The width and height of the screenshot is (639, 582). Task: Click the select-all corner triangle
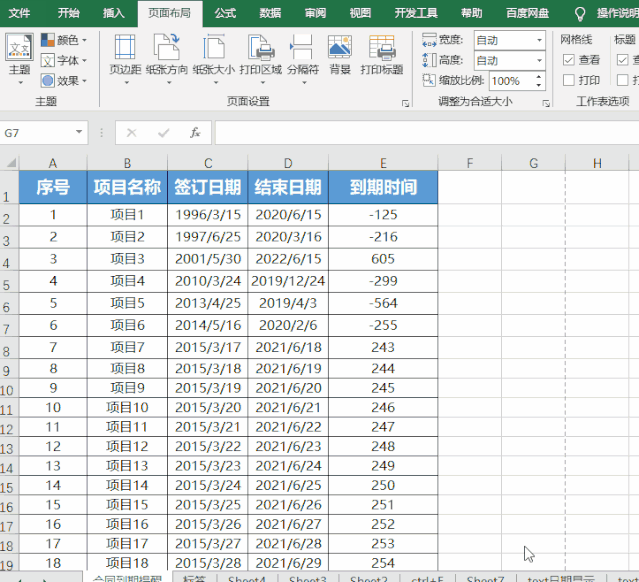coord(11,163)
